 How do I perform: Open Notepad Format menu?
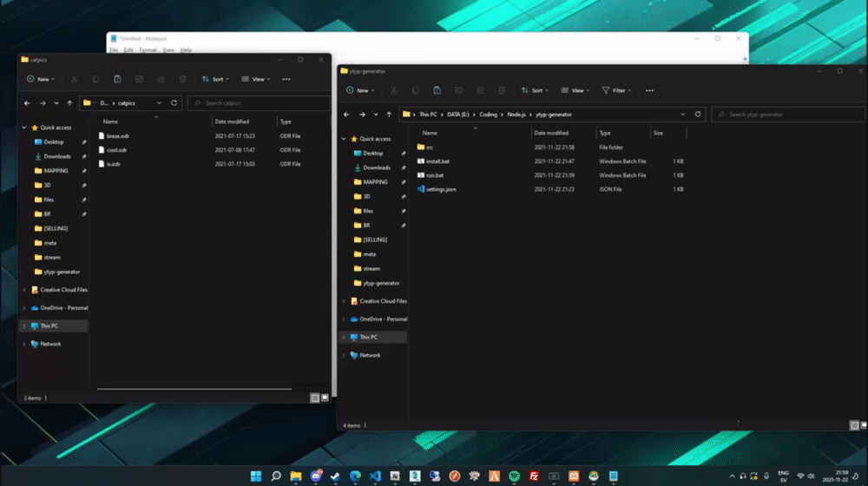(x=148, y=49)
